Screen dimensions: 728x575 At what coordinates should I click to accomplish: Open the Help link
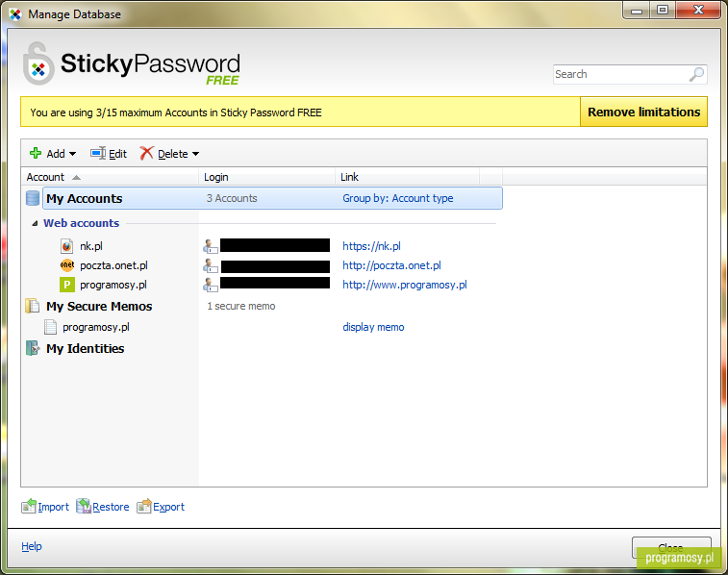[x=32, y=546]
